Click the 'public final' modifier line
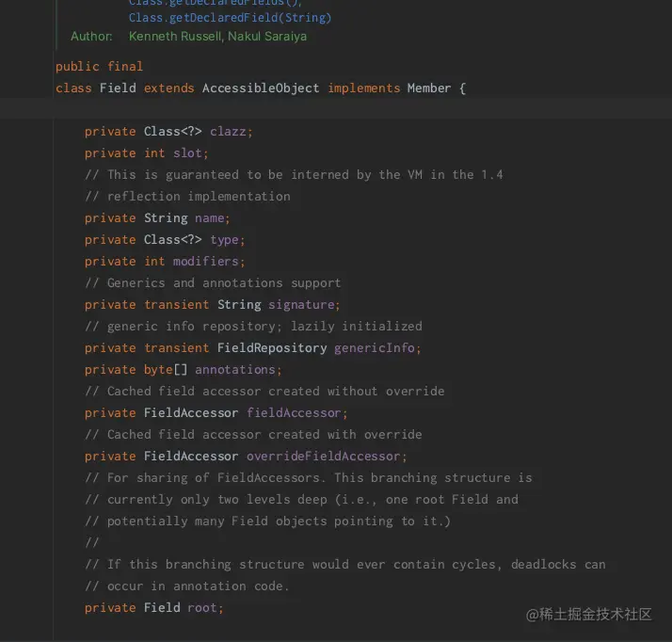Screen dimensions: 672x642 [x=100, y=66]
